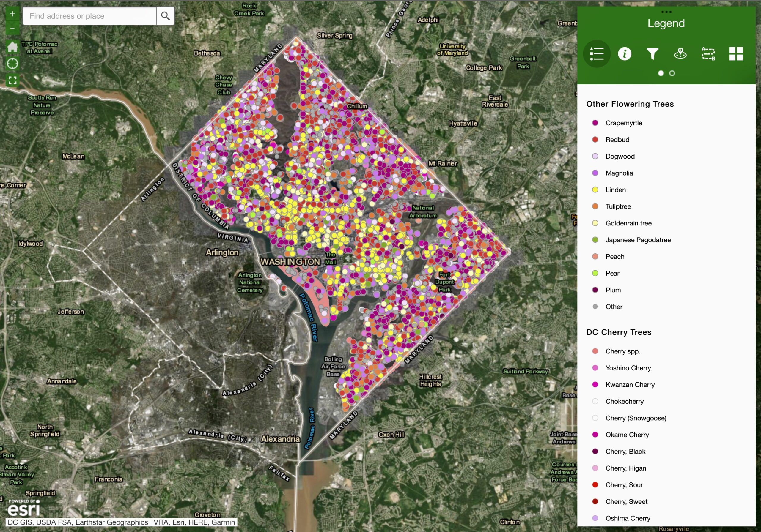
Task: Click the Kwanzan Cherry legend swatch
Action: 595,385
